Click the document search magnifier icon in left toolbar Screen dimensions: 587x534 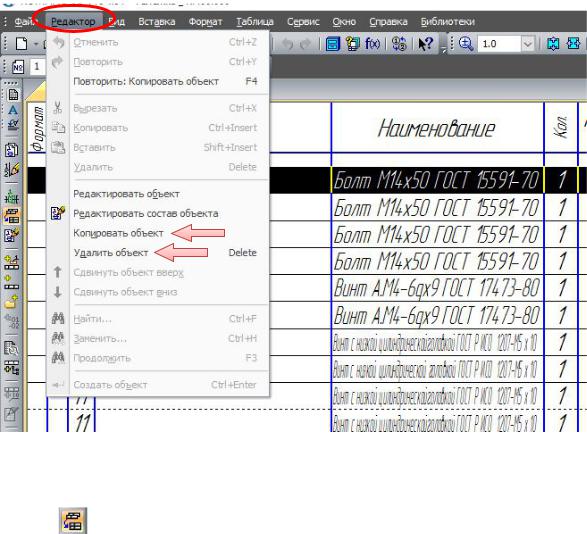12,348
